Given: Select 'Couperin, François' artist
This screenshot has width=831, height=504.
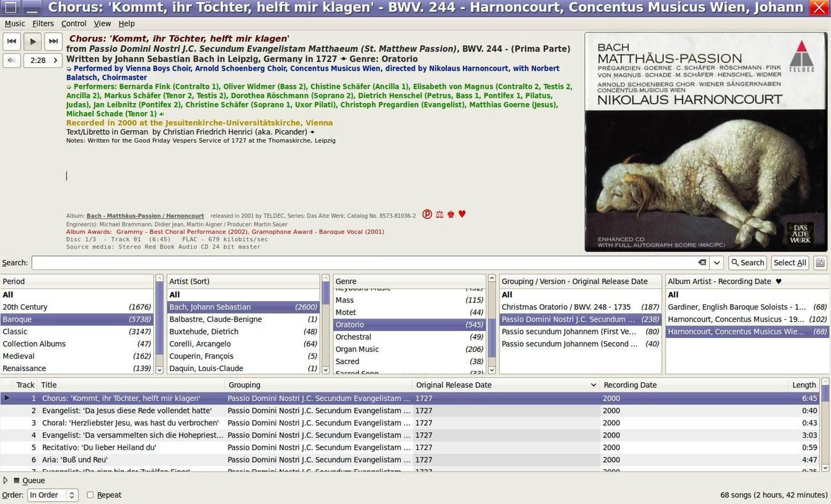Looking at the screenshot, I should [x=244, y=357].
